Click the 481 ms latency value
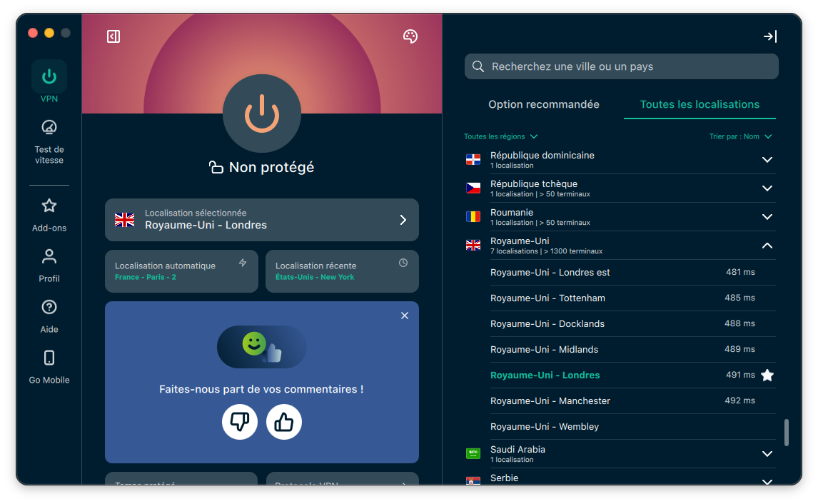818x504 pixels. coord(740,272)
